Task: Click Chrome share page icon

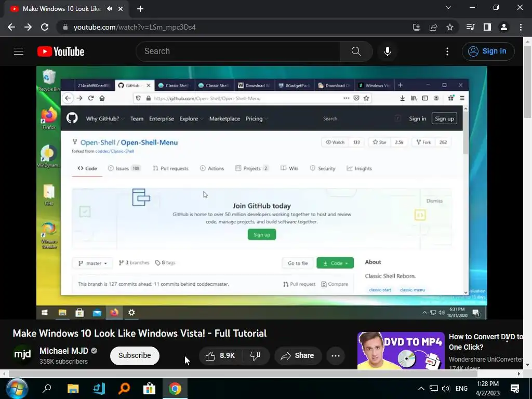Action: pyautogui.click(x=433, y=27)
